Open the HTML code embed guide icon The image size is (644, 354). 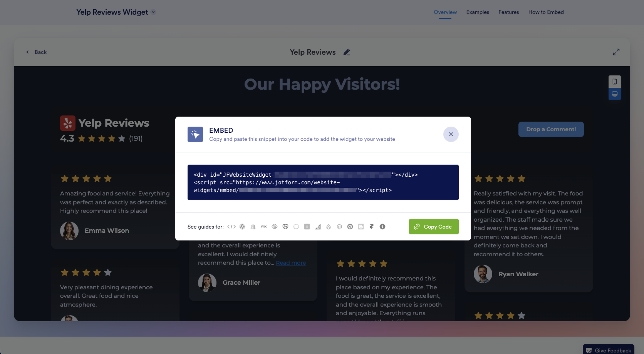pos(231,227)
